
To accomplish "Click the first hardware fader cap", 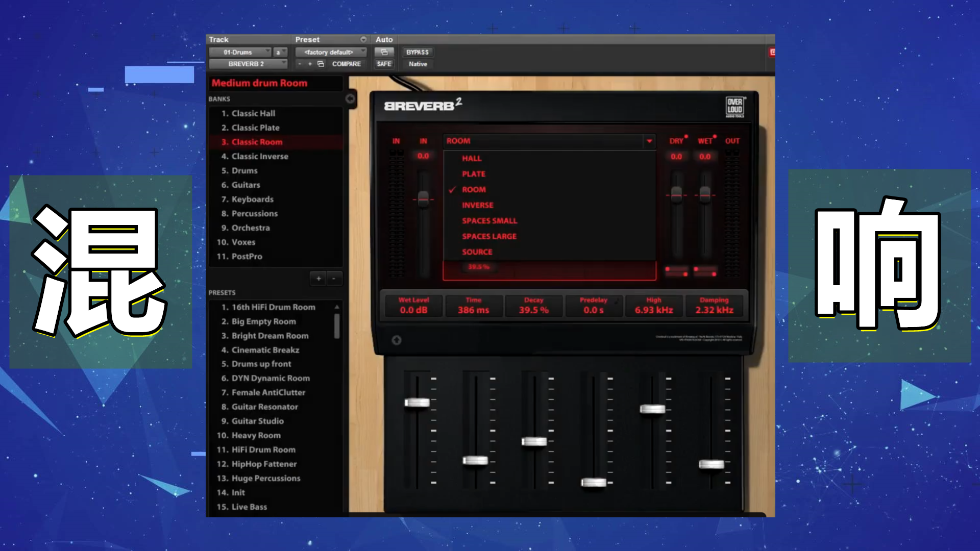I will click(417, 403).
